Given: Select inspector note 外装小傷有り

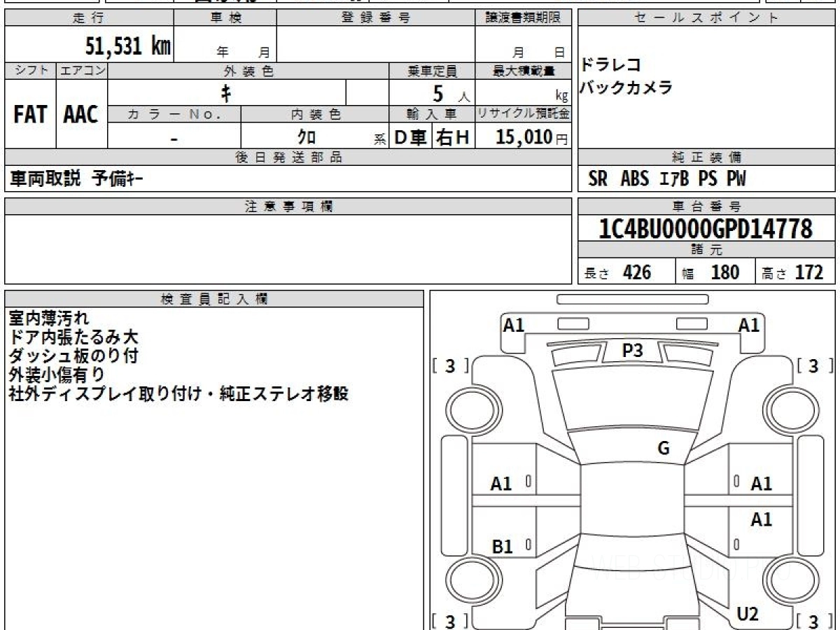Looking at the screenshot, I should coord(57,375).
